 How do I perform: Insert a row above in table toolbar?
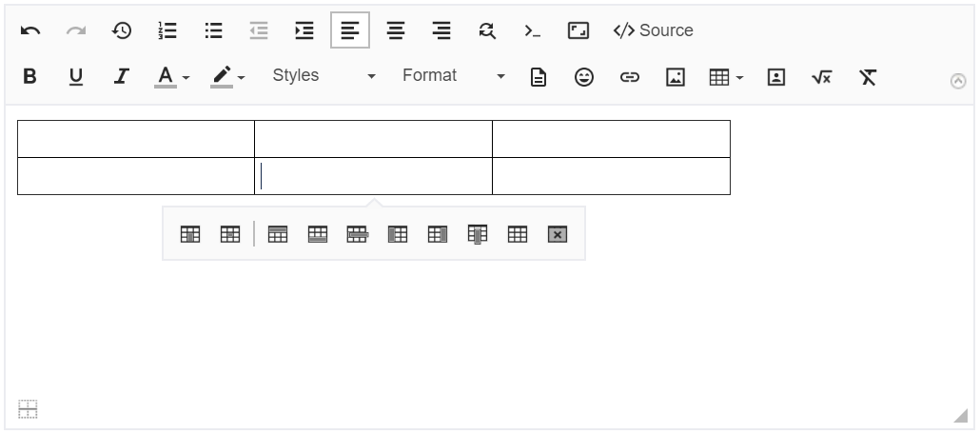pos(278,234)
